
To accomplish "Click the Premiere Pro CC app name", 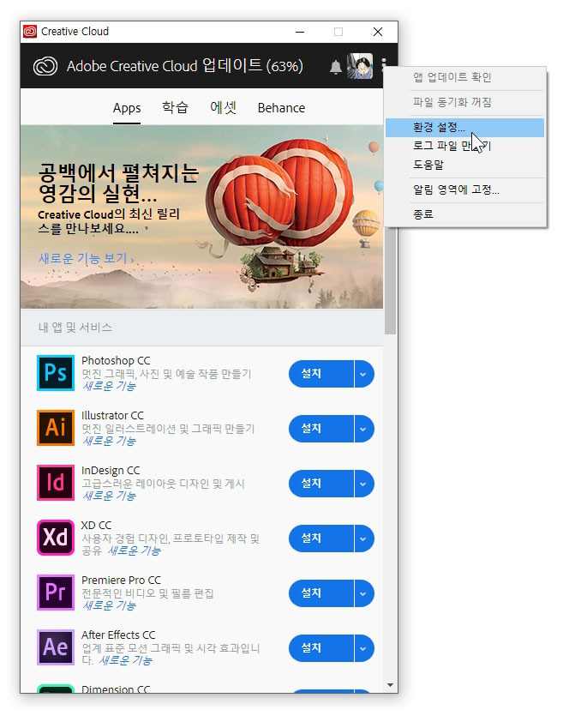I will pyautogui.click(x=121, y=580).
